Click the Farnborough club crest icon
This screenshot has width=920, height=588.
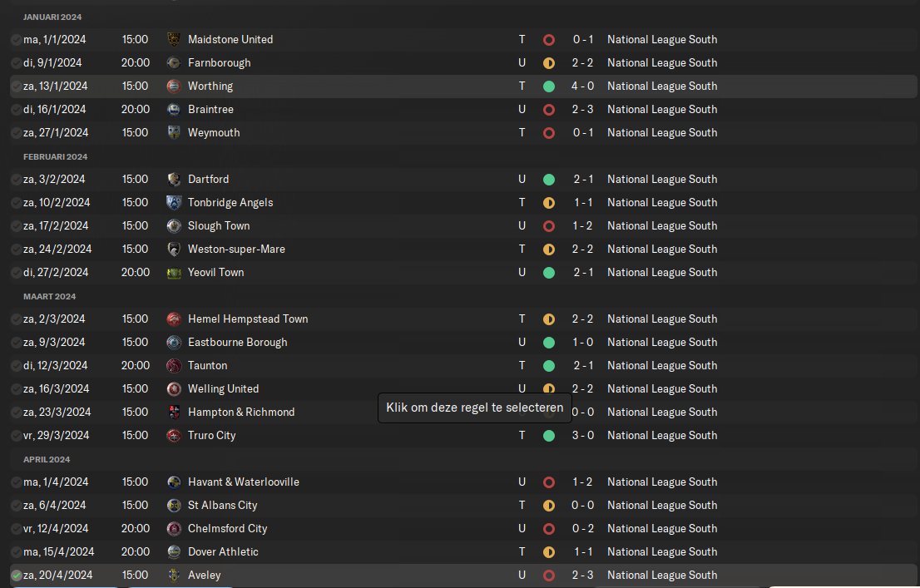click(174, 62)
